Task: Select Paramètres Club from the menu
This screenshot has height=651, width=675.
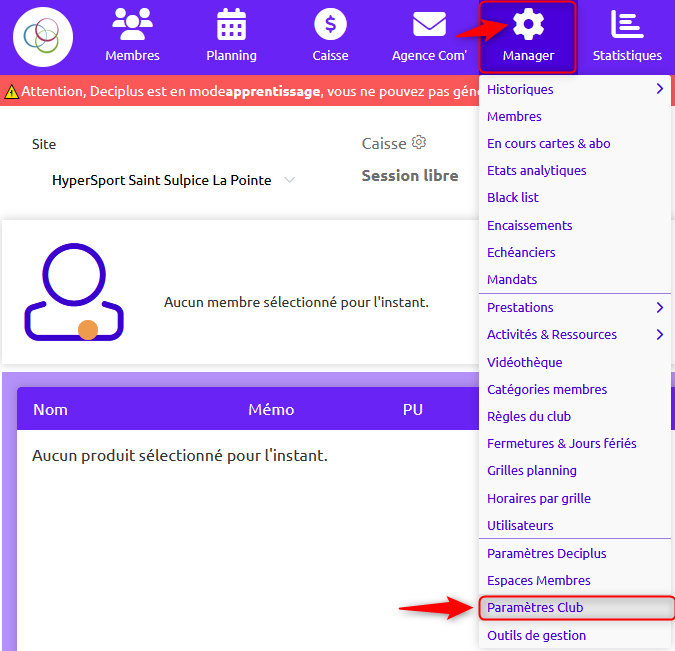Action: pos(535,607)
